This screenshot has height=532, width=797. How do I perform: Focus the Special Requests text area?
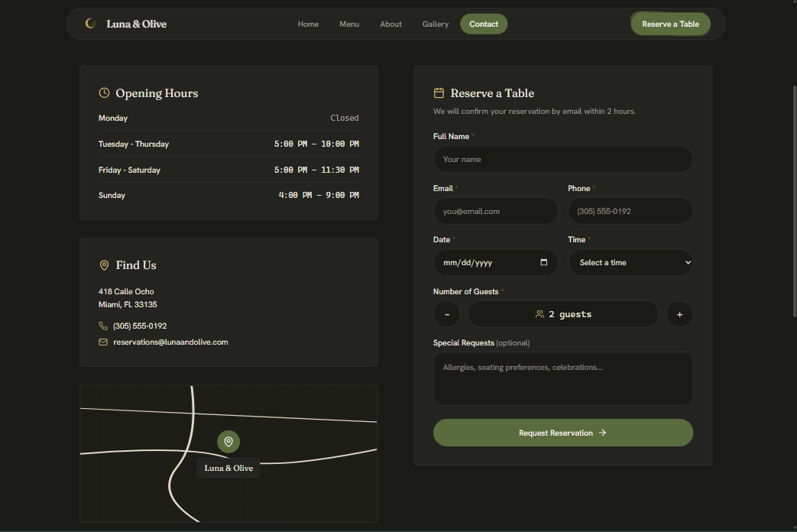[563, 379]
